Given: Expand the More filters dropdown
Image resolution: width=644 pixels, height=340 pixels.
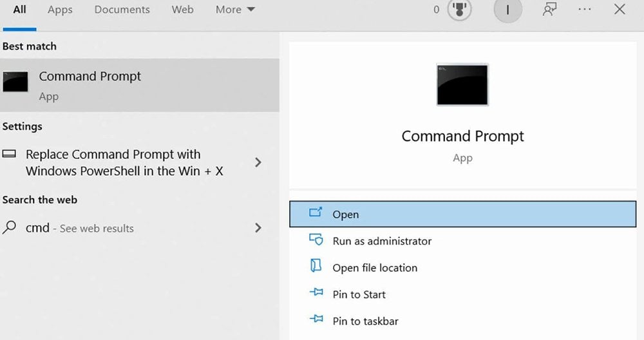Looking at the screenshot, I should coord(235,10).
